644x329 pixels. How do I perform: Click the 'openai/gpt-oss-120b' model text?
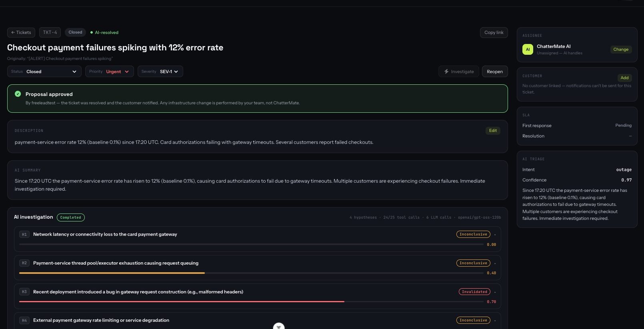coord(479,217)
